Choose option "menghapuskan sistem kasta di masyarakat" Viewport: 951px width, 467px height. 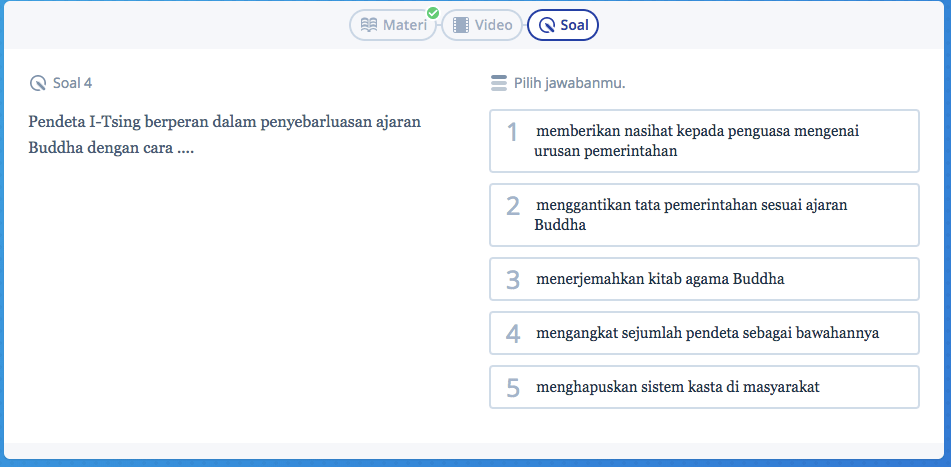704,387
